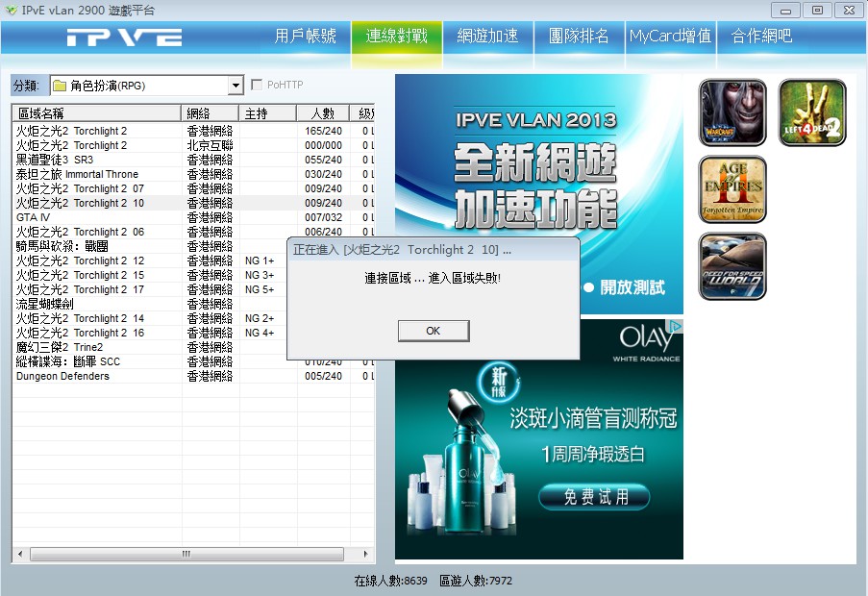This screenshot has height=596, width=868.
Task: Click OK in the connection failed dialog
Action: 434,331
